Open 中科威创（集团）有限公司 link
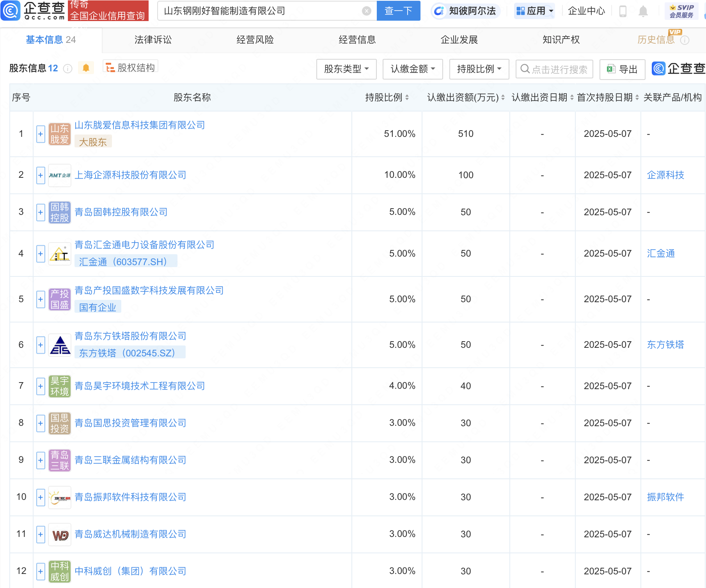This screenshot has width=706, height=588. click(x=130, y=571)
